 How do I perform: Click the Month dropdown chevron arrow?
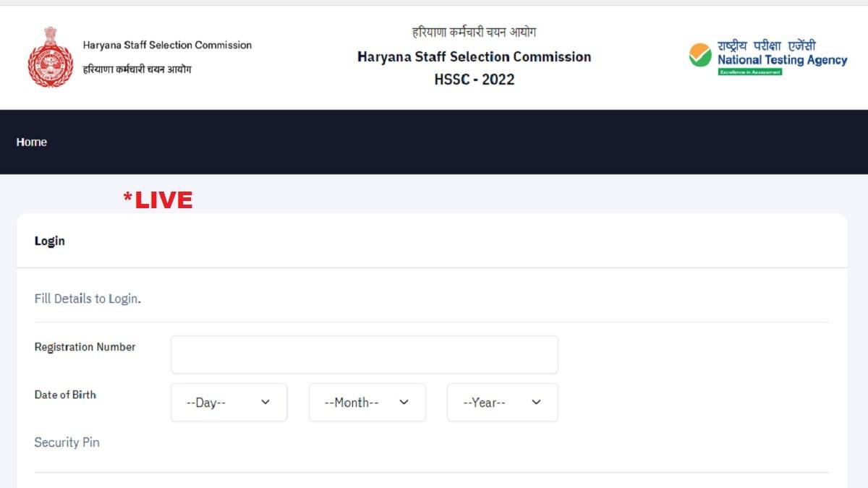click(403, 402)
